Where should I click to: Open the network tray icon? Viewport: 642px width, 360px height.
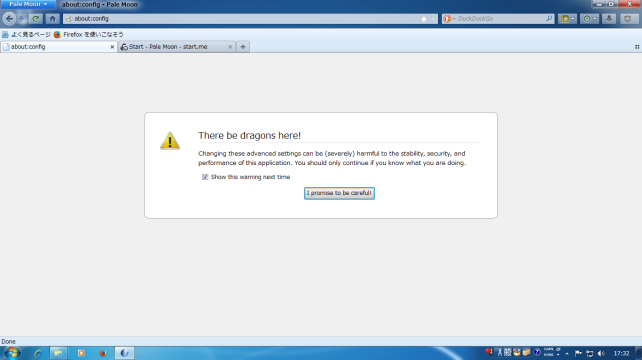coord(590,353)
